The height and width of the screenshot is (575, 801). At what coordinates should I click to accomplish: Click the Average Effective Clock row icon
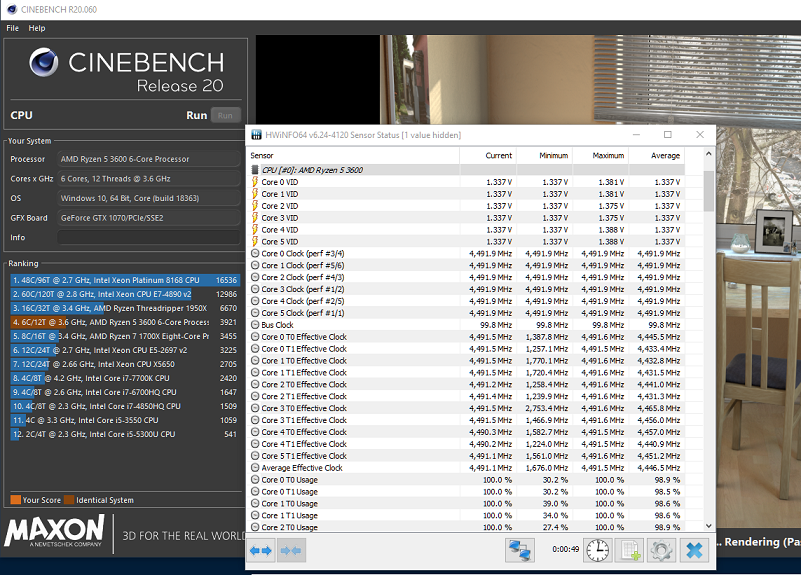(x=255, y=468)
